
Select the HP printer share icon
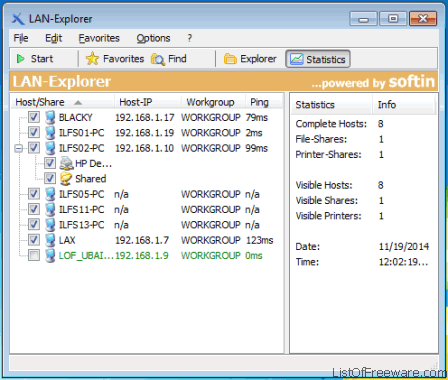[66, 163]
